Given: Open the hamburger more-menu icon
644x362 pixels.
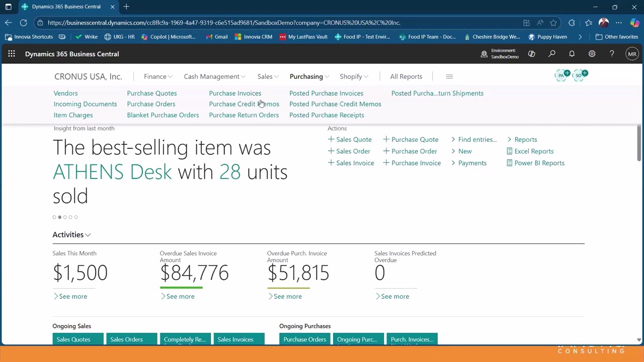Looking at the screenshot, I should click(449, 76).
